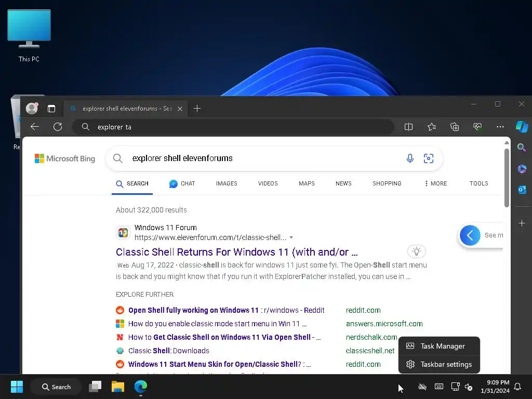Open Edge Settings and more menu
Screen dimensions: 532x399
500,127
